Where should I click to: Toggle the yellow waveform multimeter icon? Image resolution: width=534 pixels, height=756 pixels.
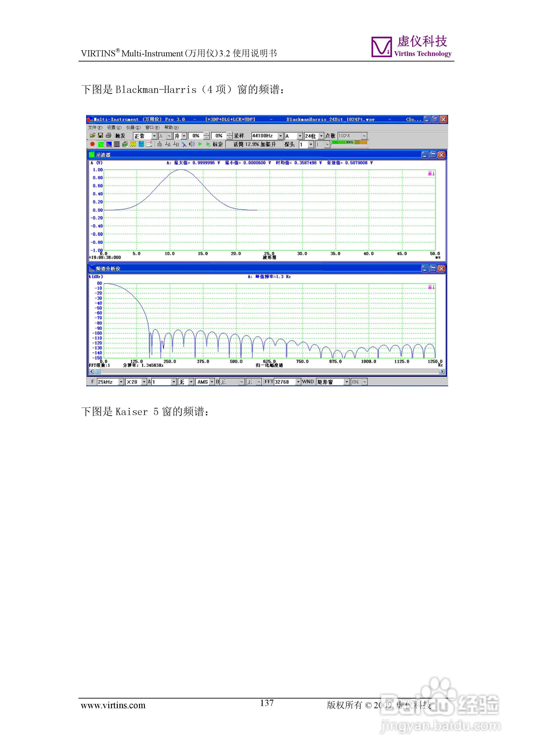[133, 144]
